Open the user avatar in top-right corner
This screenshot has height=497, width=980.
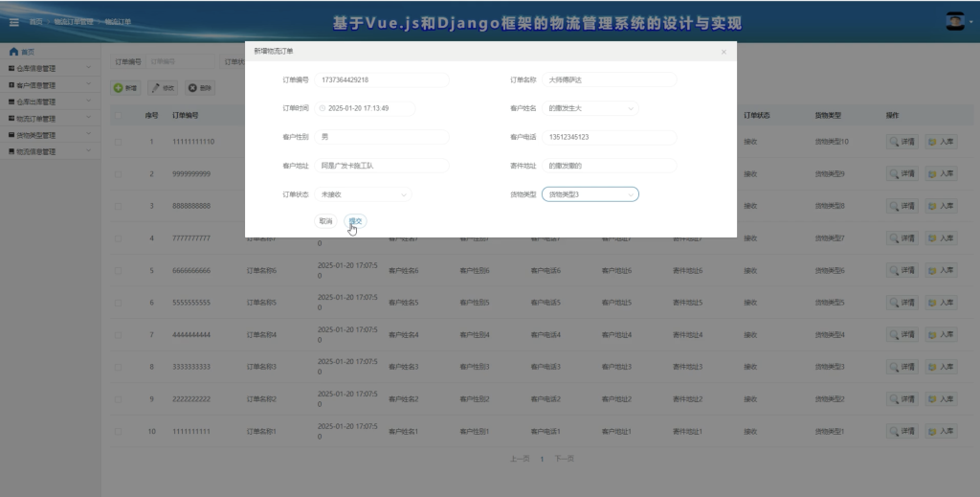954,21
